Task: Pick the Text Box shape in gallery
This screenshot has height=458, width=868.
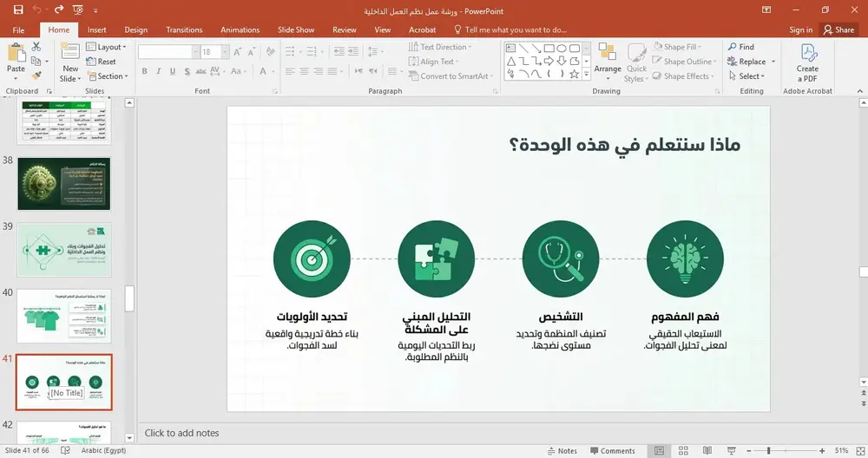Action: point(510,48)
